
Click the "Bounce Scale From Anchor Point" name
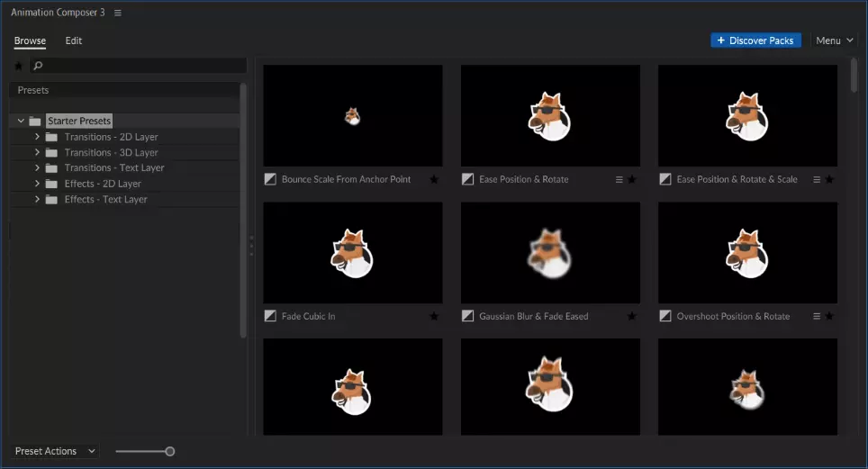click(x=346, y=179)
